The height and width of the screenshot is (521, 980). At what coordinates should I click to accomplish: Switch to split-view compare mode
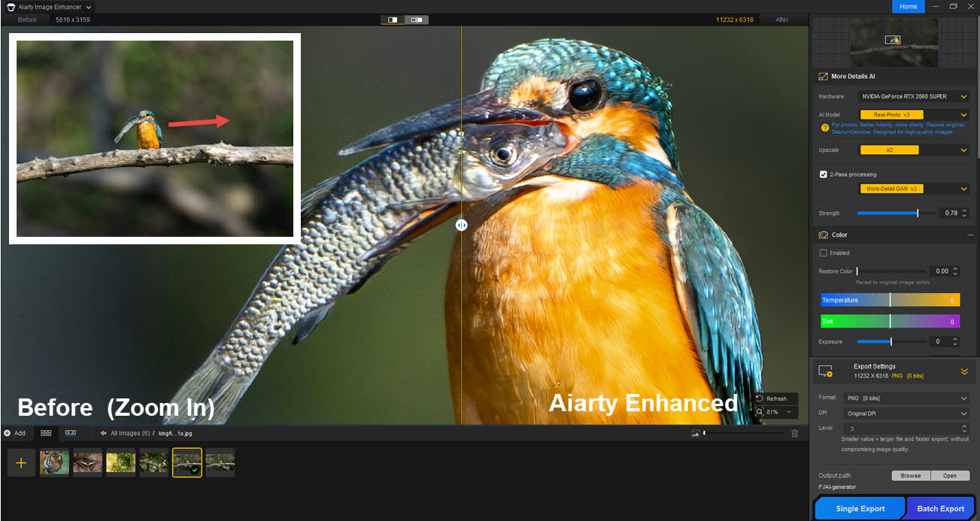tap(393, 20)
